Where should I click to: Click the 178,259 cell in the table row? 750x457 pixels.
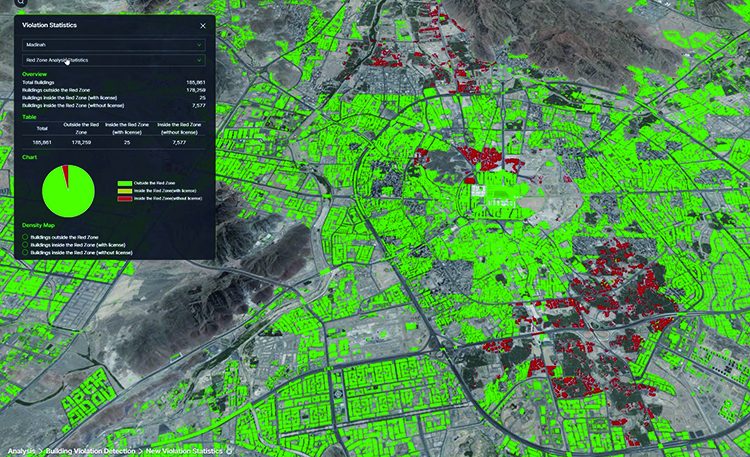81,143
